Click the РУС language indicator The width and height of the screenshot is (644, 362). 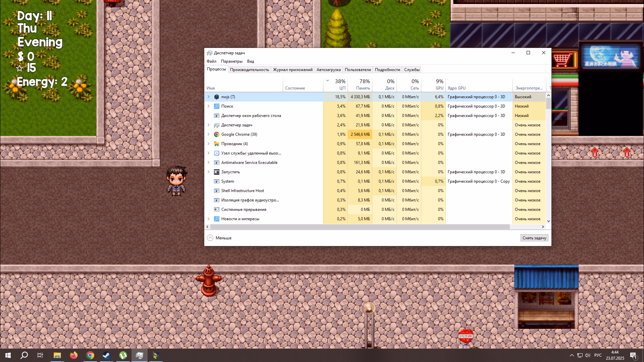coord(598,355)
